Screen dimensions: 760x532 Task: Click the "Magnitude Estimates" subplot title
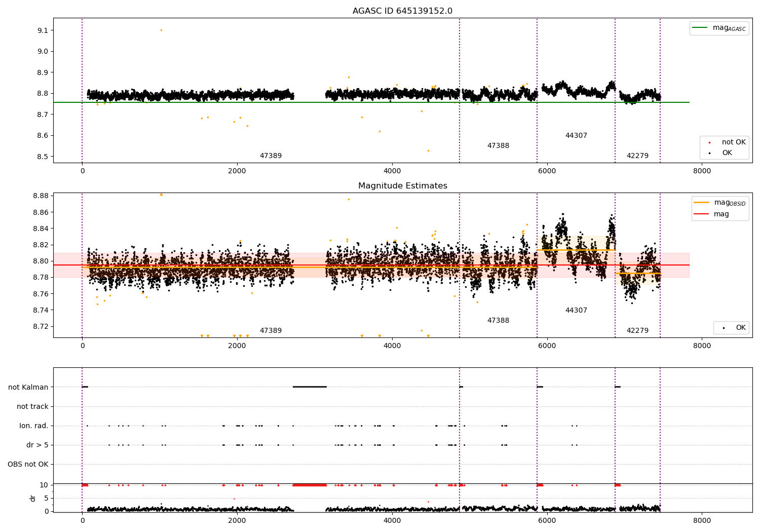point(402,186)
